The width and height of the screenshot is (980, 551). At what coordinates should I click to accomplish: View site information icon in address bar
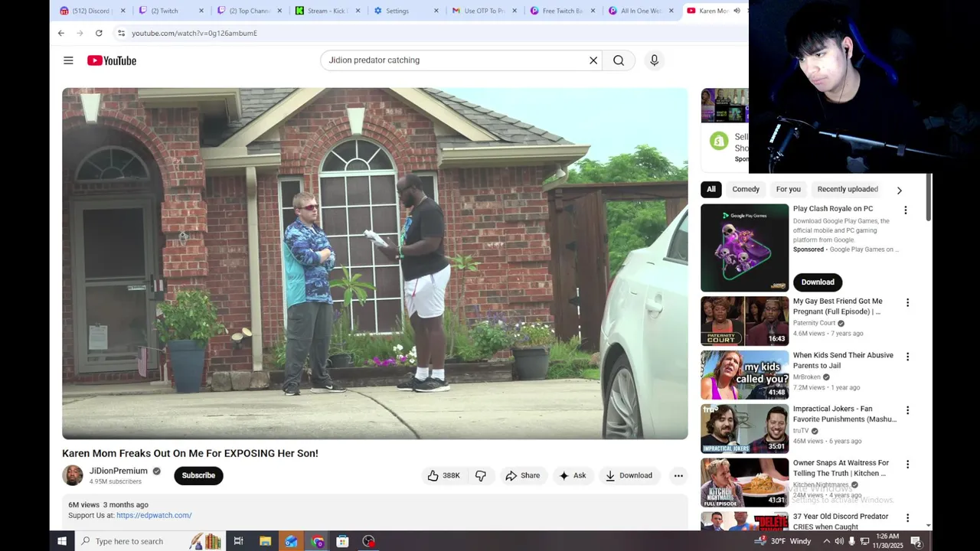click(x=121, y=33)
